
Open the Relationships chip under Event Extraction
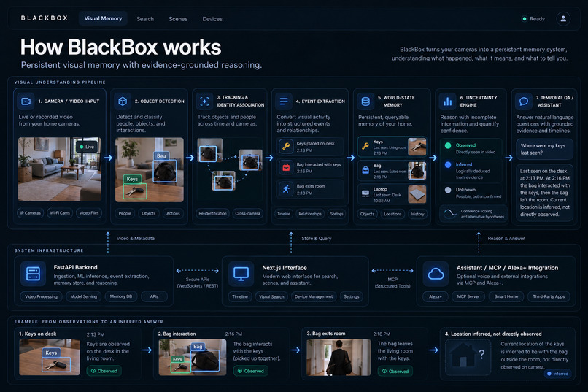point(310,214)
